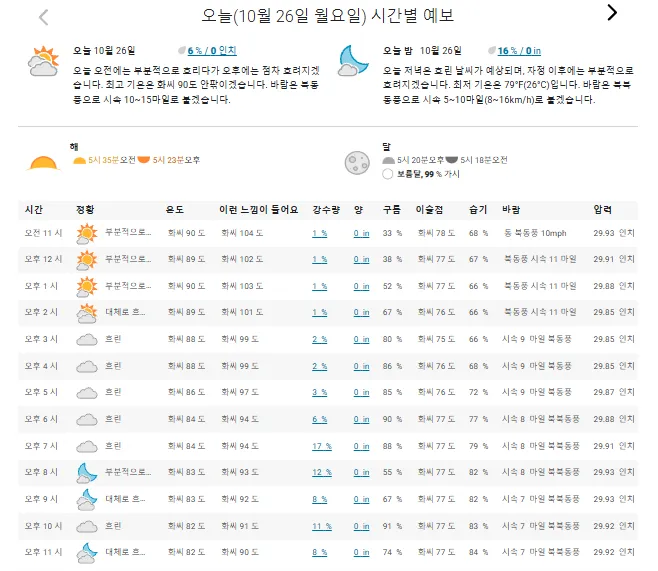Click the 압력 column header

click(x=602, y=209)
